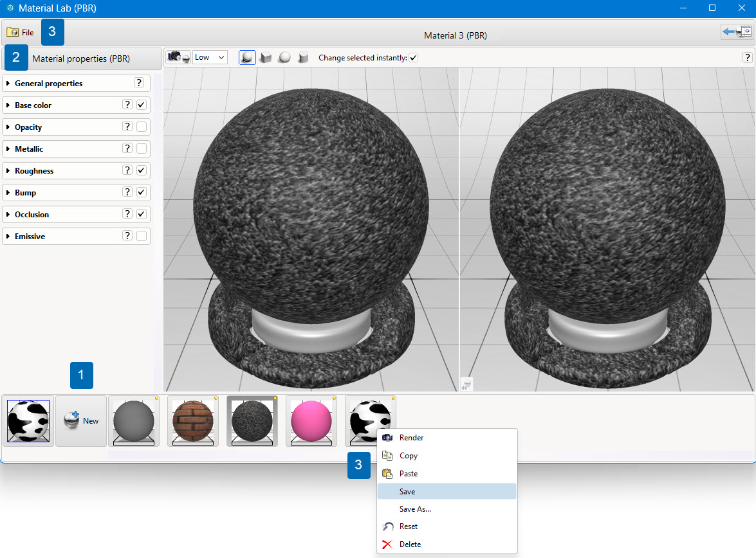Expand the Base color section
Viewport: 756px width, 558px height.
pyautogui.click(x=8, y=105)
